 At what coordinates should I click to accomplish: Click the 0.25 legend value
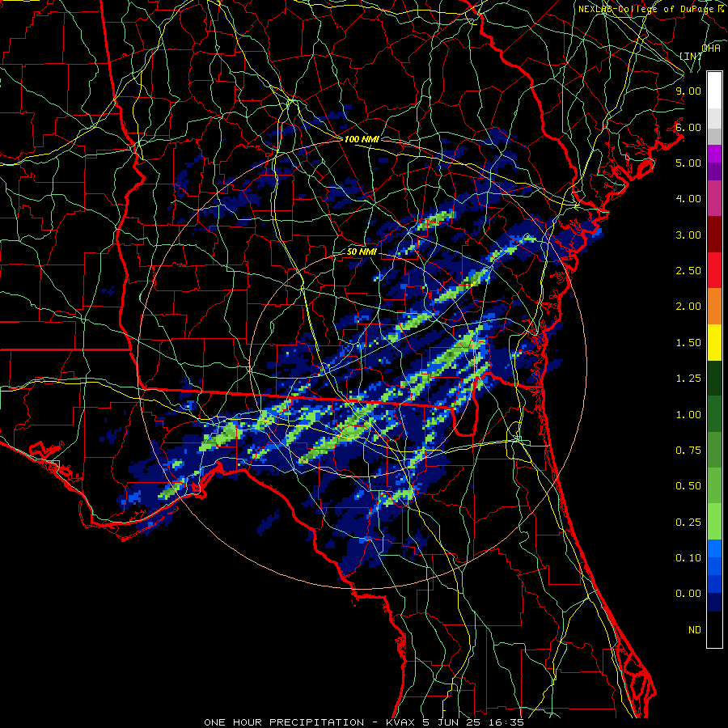click(688, 523)
